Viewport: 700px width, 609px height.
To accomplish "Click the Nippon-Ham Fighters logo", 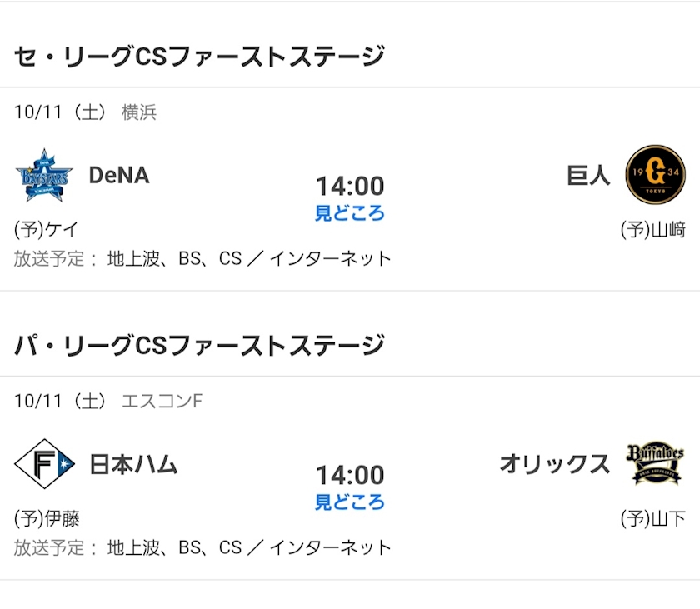I will [x=44, y=463].
